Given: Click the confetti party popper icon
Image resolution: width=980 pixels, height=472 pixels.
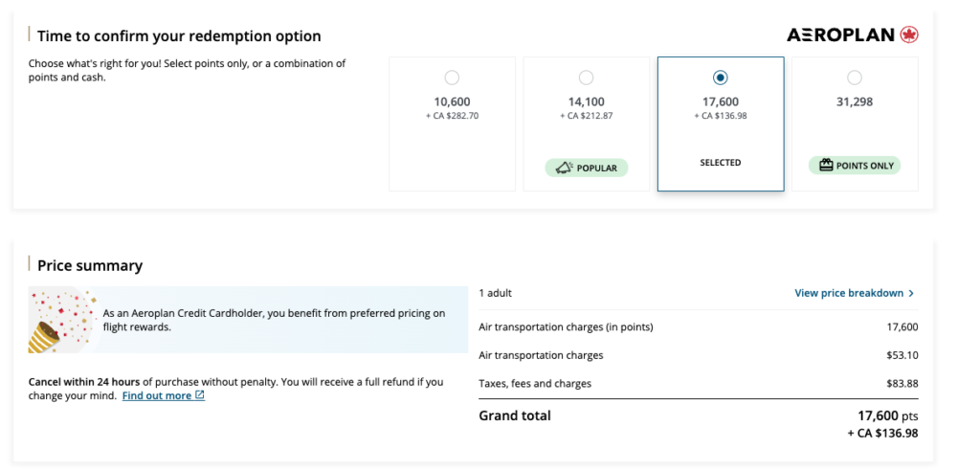Looking at the screenshot, I should (x=59, y=320).
